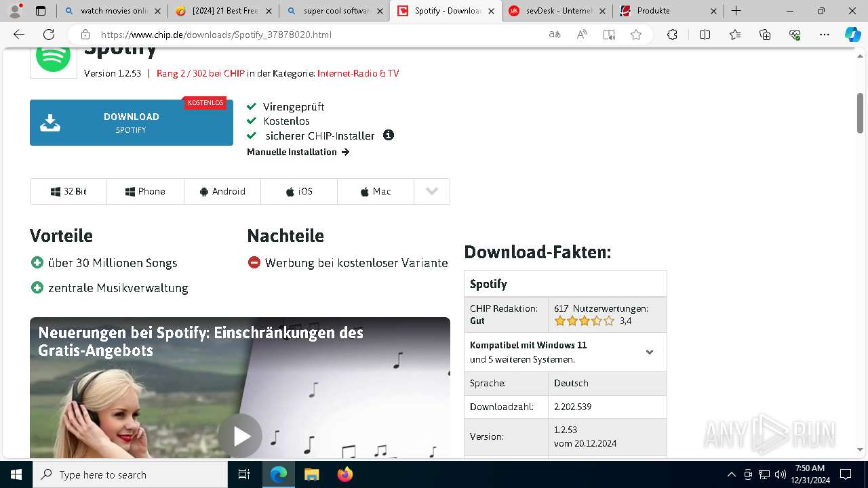
Task: Open Internet-Radio & TV category link
Action: click(358, 73)
